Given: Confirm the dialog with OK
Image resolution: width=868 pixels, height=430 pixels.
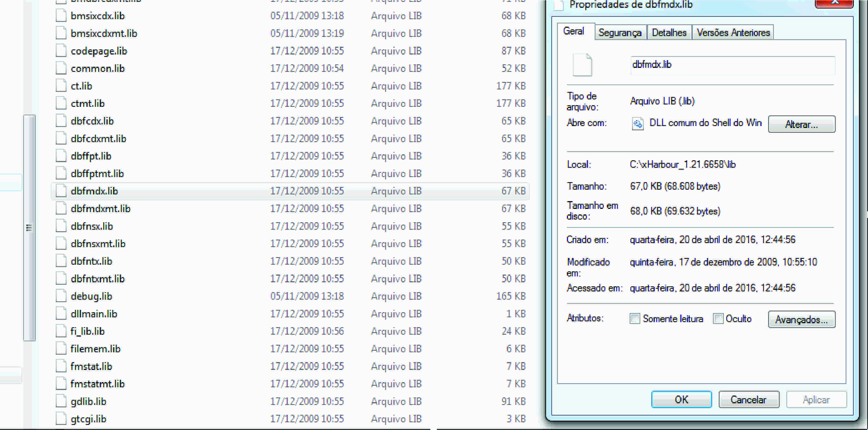Looking at the screenshot, I should click(681, 400).
